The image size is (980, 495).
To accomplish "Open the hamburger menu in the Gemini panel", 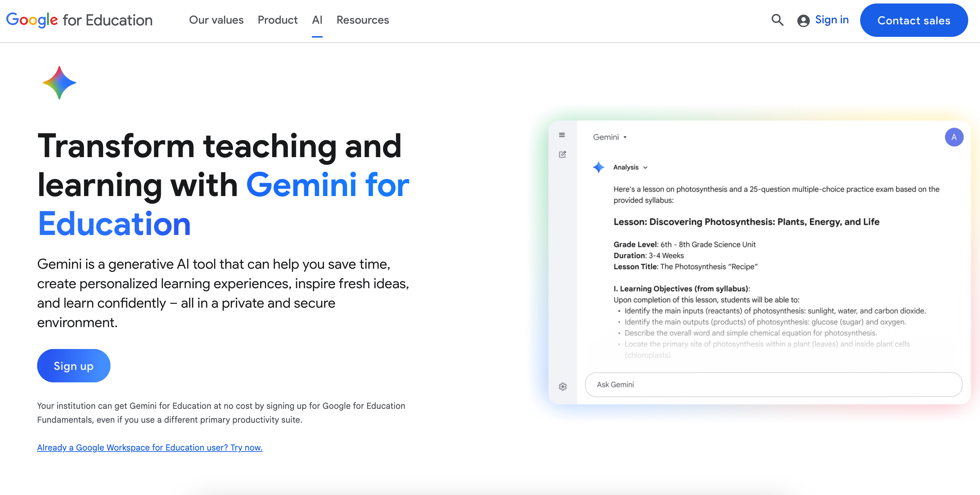I will 562,135.
